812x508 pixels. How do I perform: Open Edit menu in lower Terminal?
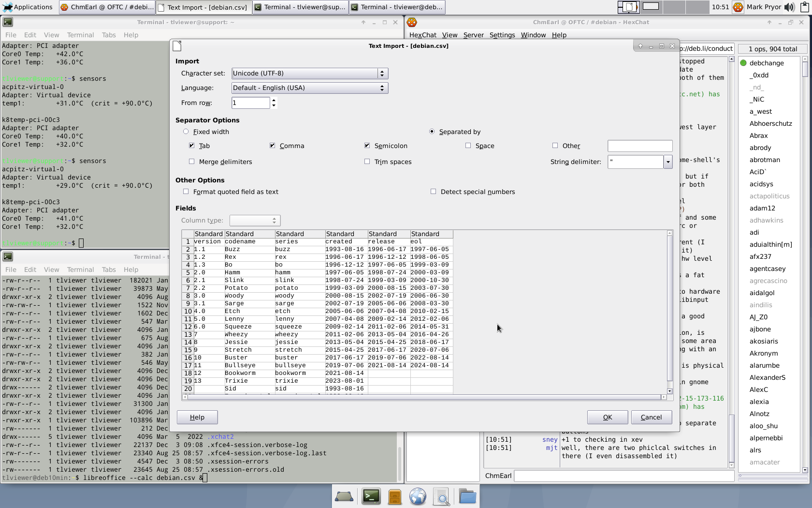click(x=30, y=269)
